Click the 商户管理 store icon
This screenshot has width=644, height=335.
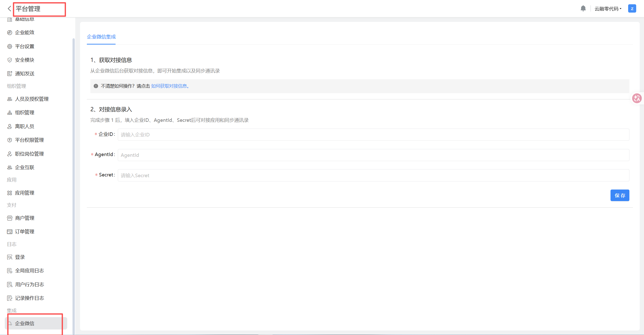pos(10,218)
